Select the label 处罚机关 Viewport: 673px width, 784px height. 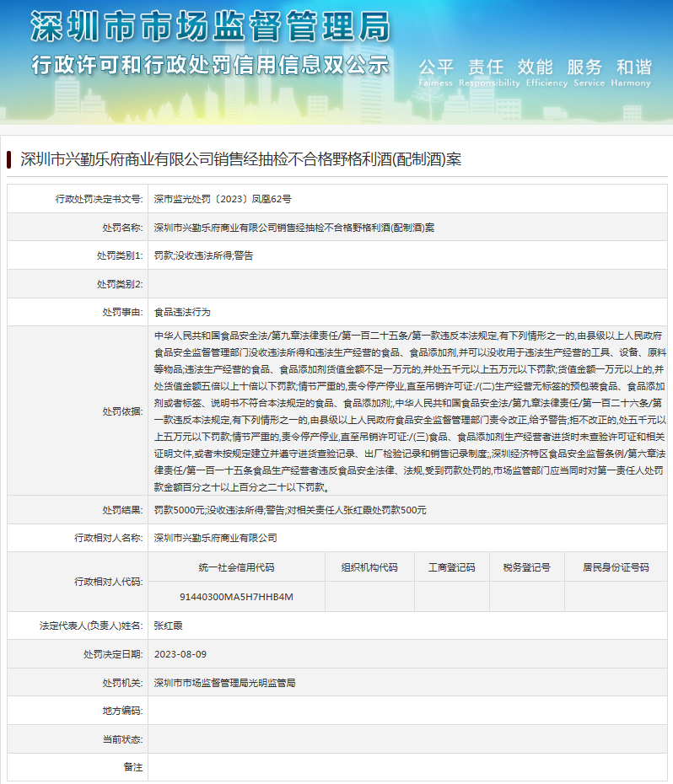click(x=122, y=683)
